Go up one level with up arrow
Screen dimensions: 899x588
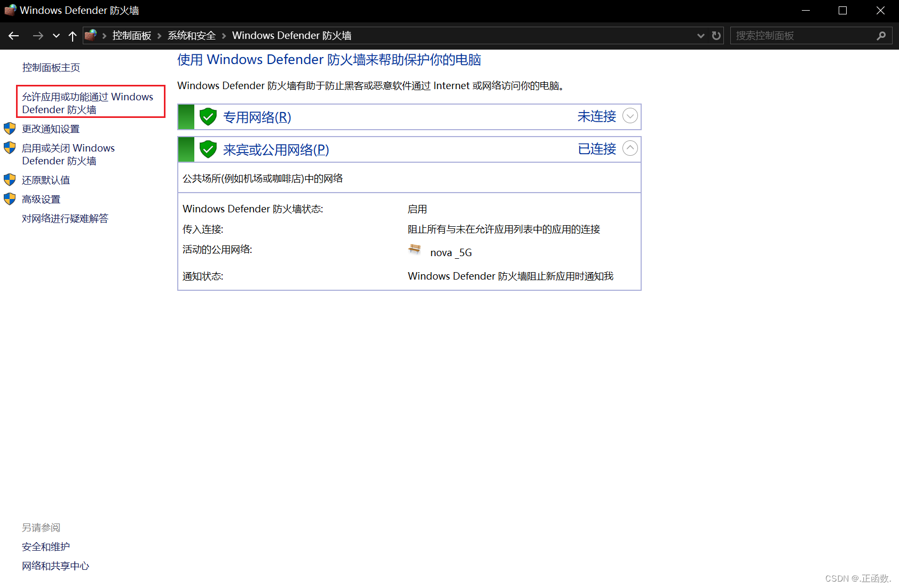click(x=73, y=36)
